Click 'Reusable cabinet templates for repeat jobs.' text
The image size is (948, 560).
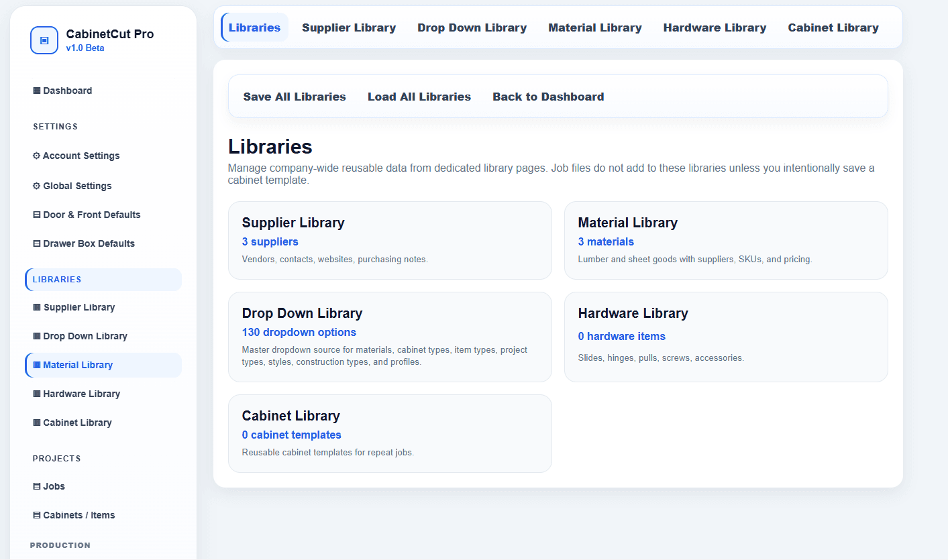click(x=328, y=452)
